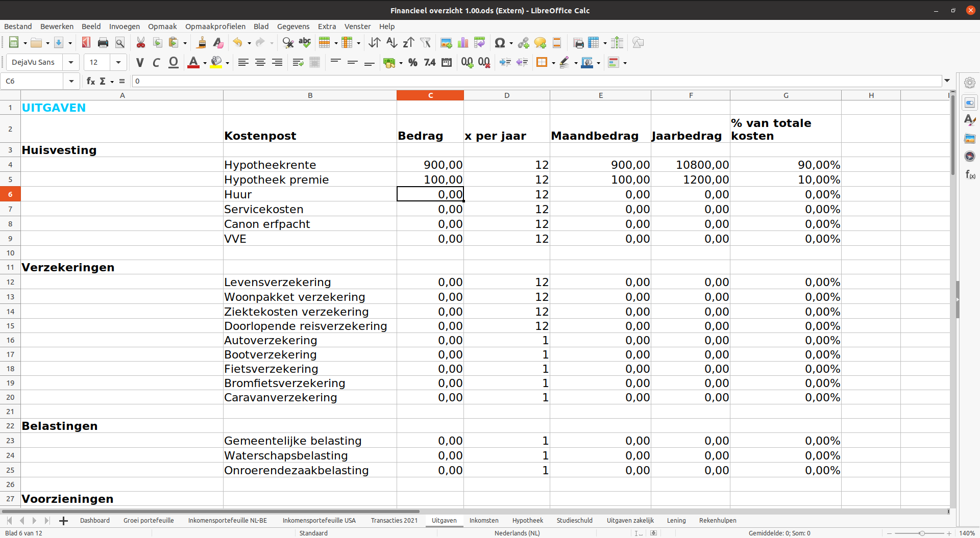
Task: Open sidebar Navigator panel icon
Action: pos(970,157)
